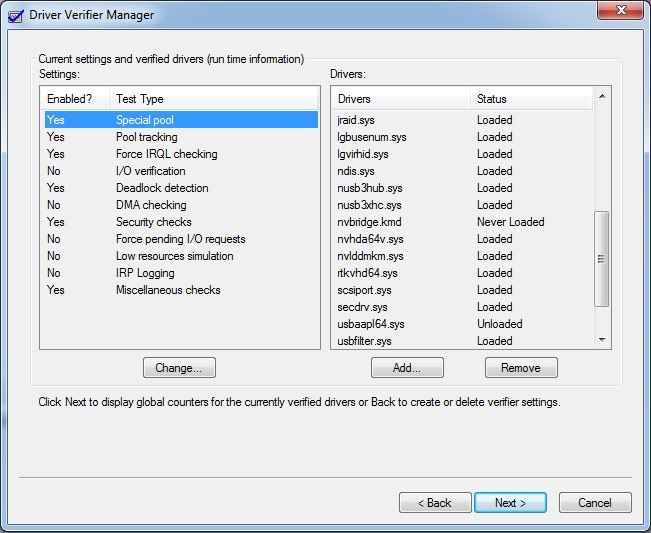
Task: Click the Loaded status of ndis.sys
Action: click(494, 171)
